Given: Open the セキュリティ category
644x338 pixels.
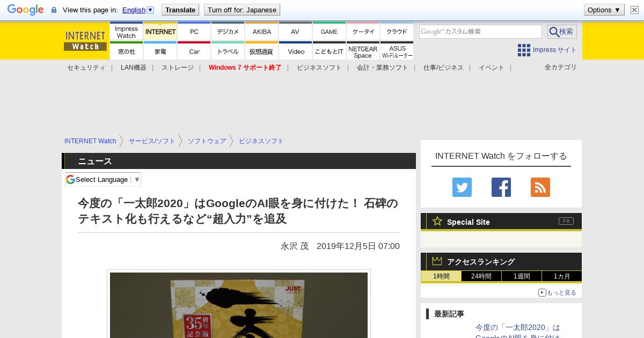Looking at the screenshot, I should [86, 68].
